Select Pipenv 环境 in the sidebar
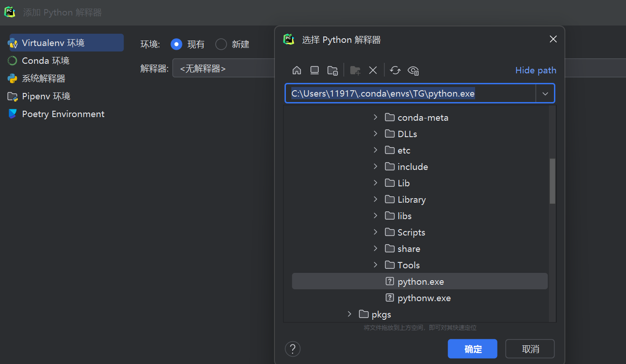 [46, 96]
